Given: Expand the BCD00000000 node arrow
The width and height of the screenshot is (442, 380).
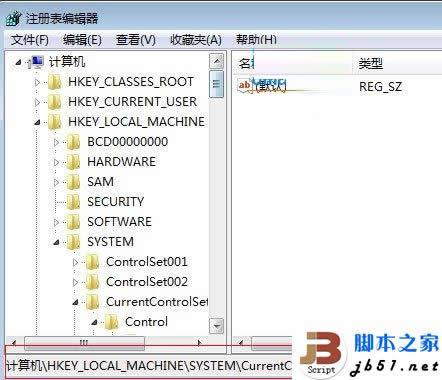Looking at the screenshot, I should (x=56, y=142).
